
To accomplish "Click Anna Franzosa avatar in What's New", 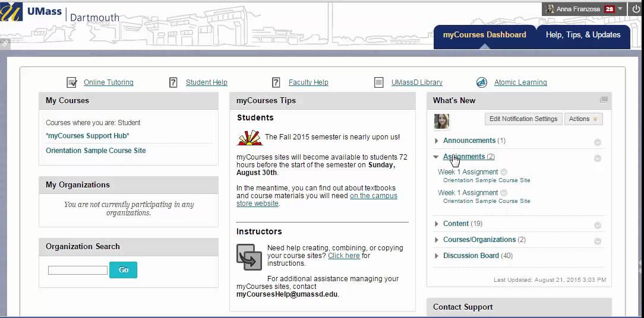I will pos(441,121).
